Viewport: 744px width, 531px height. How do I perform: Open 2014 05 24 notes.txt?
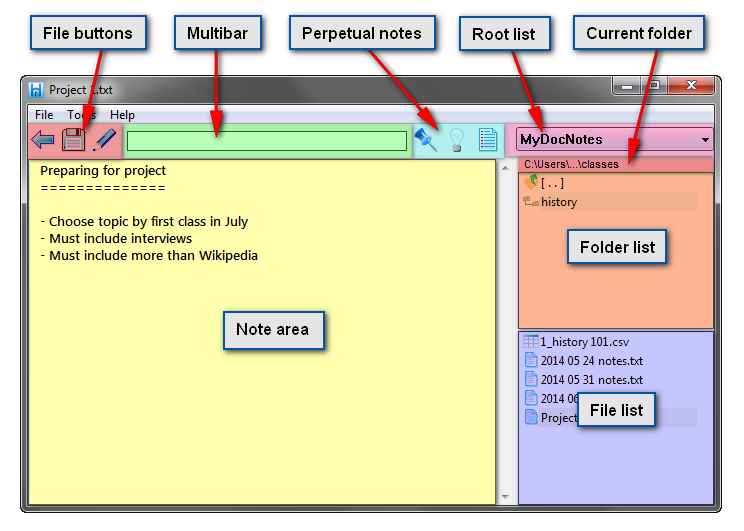pyautogui.click(x=592, y=361)
